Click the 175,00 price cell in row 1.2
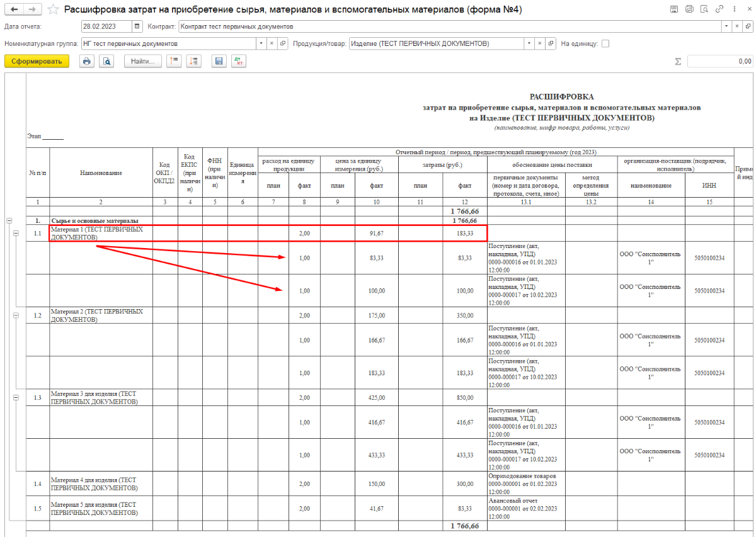The width and height of the screenshot is (756, 537). 377,315
